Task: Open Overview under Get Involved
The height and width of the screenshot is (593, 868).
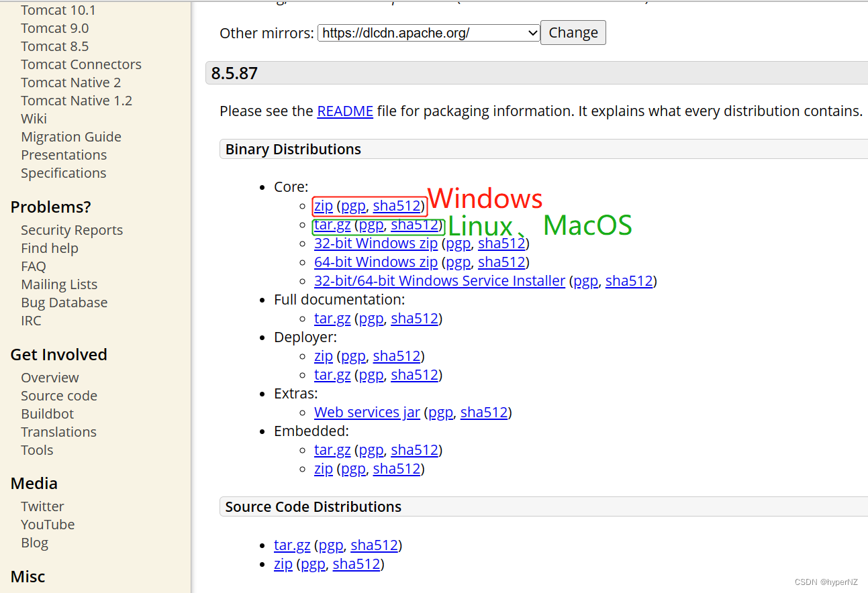Action: click(x=50, y=378)
